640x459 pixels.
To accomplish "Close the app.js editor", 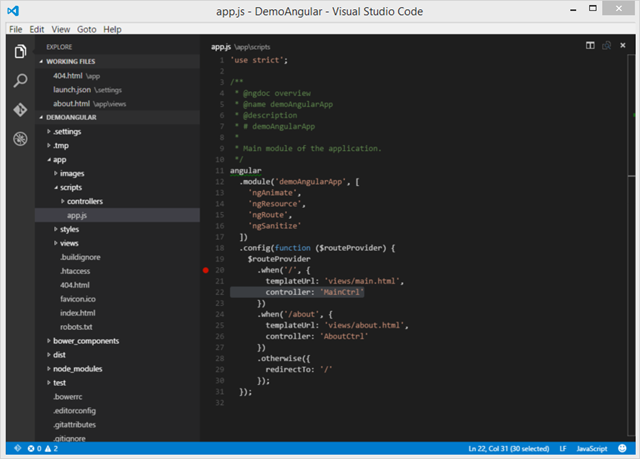I will pyautogui.click(x=622, y=45).
